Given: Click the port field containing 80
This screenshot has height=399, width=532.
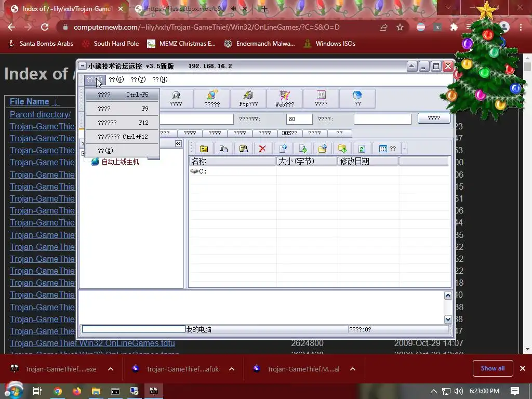Looking at the screenshot, I should tap(299, 119).
